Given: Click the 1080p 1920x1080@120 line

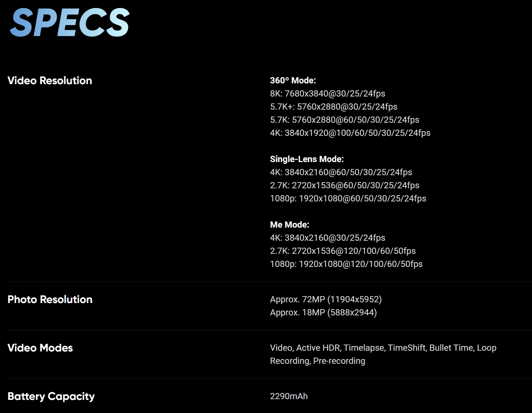Looking at the screenshot, I should pos(346,264).
